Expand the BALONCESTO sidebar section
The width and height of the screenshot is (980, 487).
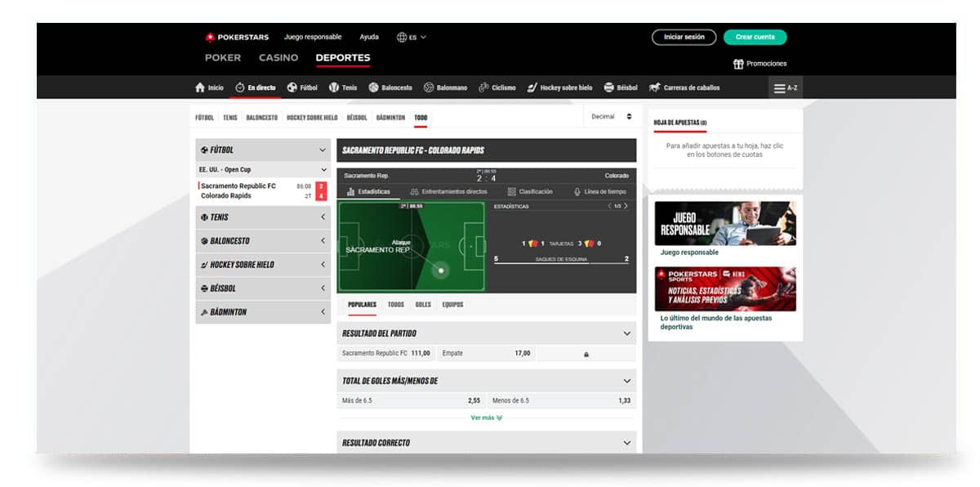click(x=263, y=241)
